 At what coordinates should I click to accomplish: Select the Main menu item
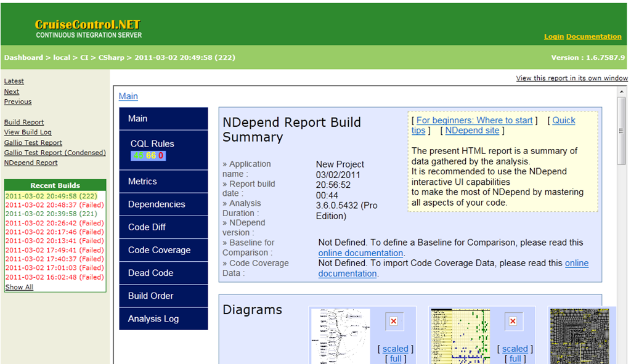(163, 119)
